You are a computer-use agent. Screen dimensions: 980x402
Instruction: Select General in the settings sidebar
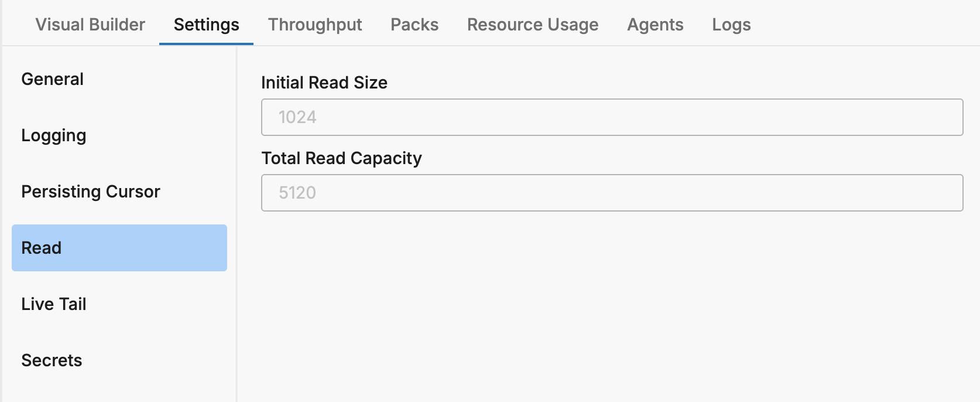(x=53, y=79)
